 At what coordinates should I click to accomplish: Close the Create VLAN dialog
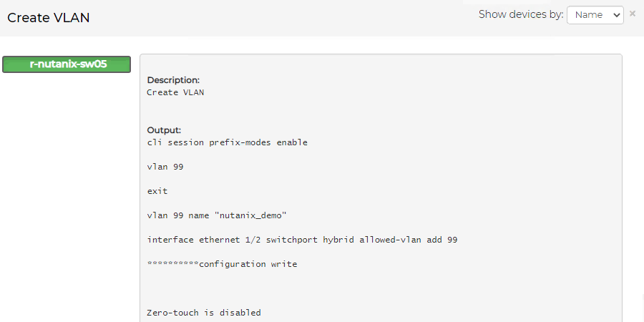[633, 14]
